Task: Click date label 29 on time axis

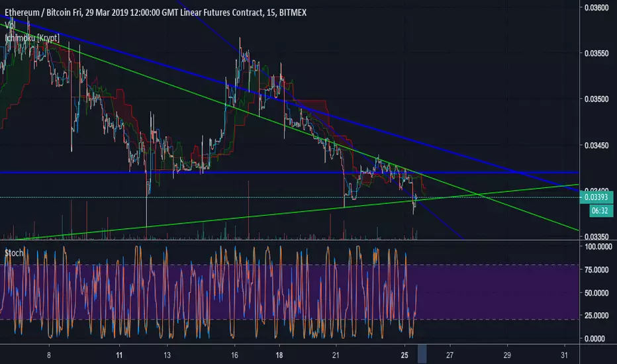Action: point(507,355)
